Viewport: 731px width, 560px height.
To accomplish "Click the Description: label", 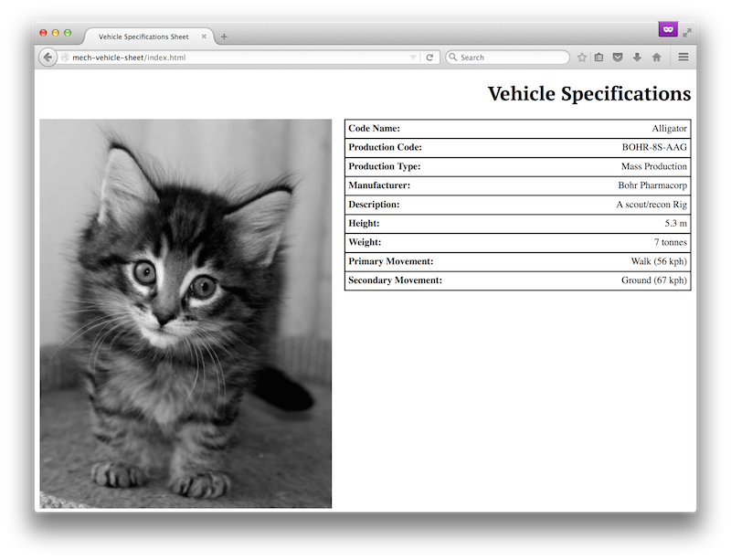I will 374,205.
